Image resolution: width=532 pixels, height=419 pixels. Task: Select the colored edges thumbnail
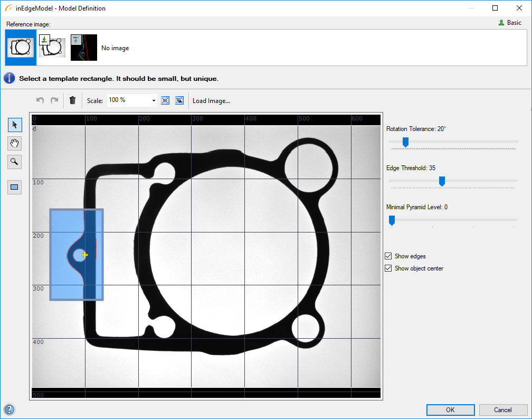pyautogui.click(x=84, y=48)
